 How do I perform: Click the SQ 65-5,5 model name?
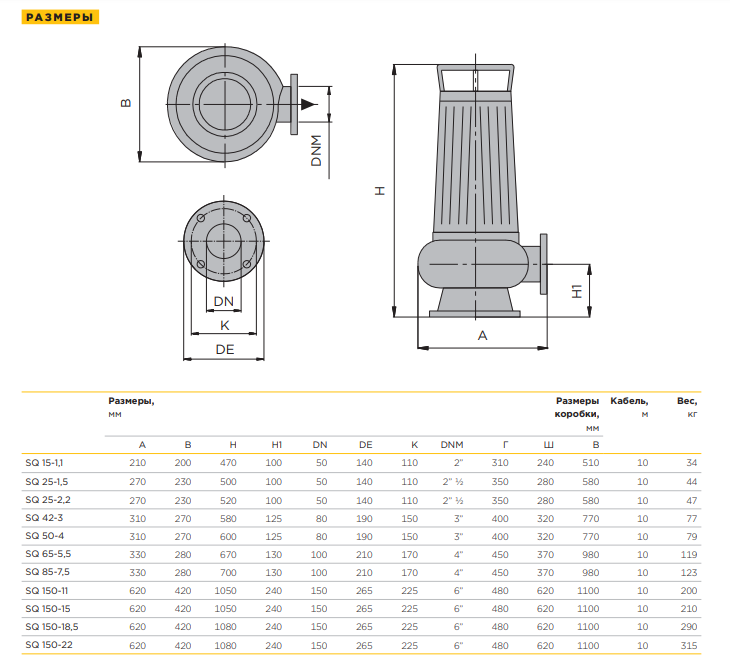pos(46,553)
